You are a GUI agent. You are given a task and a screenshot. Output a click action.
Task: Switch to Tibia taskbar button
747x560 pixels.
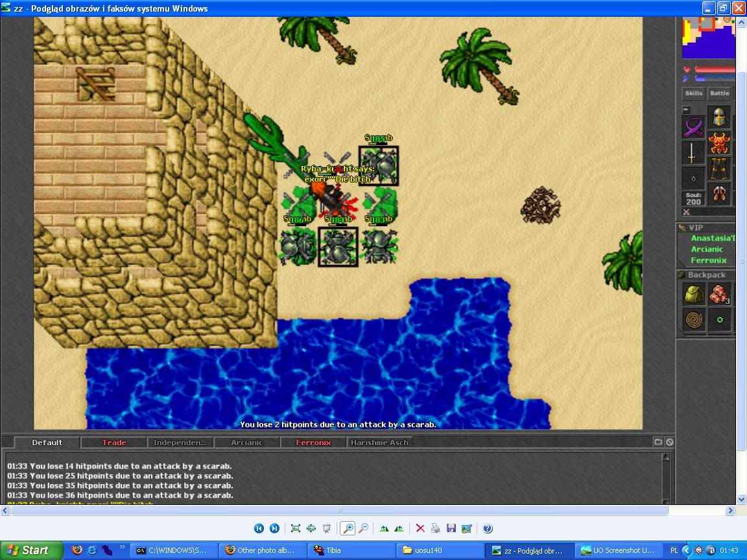(351, 550)
